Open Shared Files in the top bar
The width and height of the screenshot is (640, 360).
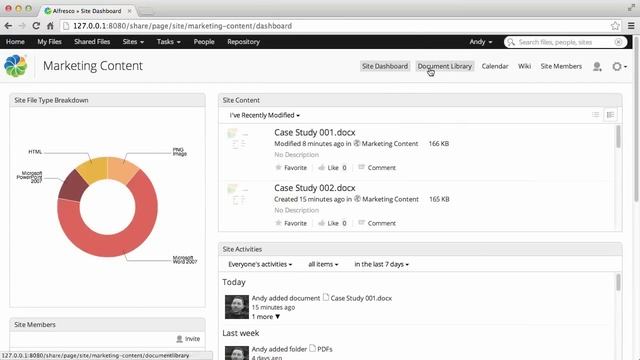coord(92,42)
